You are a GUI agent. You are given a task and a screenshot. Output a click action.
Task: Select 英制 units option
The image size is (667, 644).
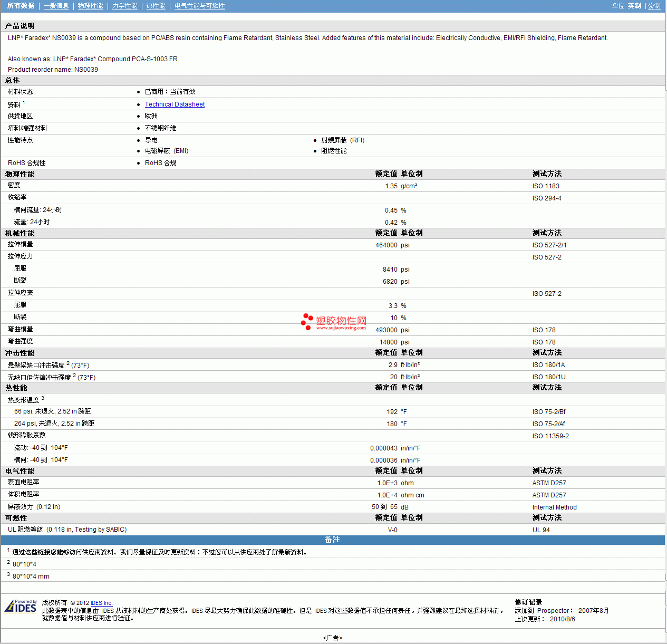(x=635, y=6)
